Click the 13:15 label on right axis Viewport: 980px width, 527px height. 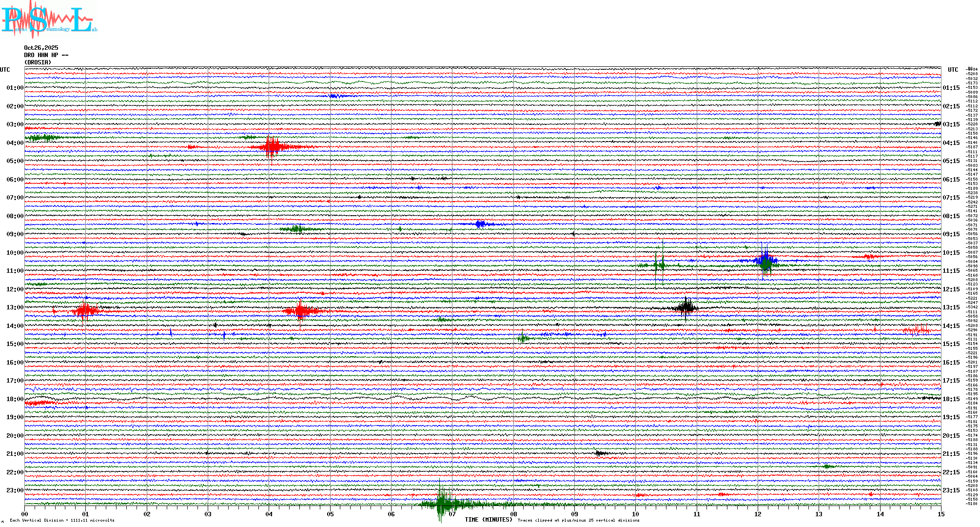point(951,307)
